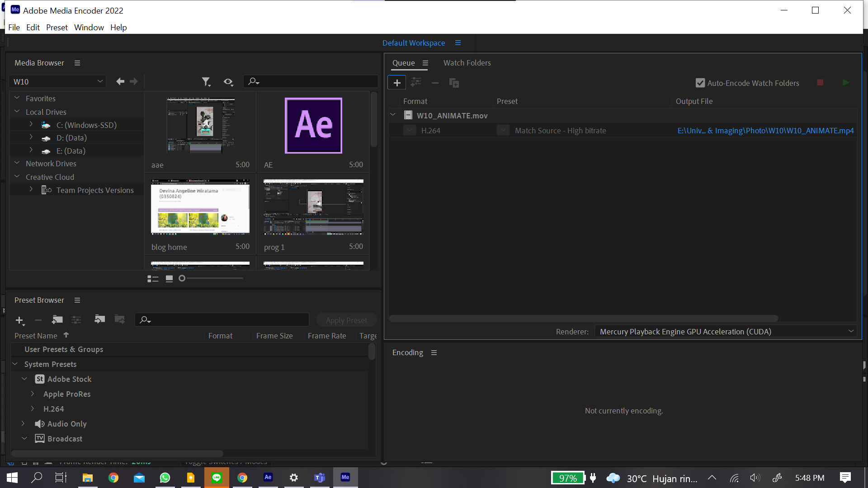Open After Effects from the taskbar
Screen dimensions: 868x488
pos(268,477)
